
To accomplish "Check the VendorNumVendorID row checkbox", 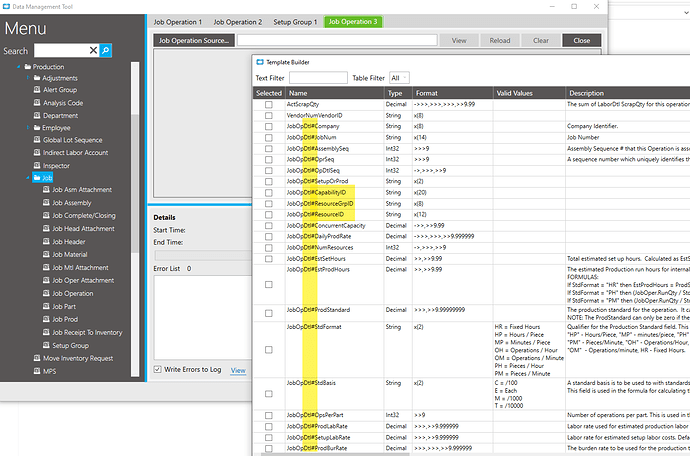I will pyautogui.click(x=268, y=115).
